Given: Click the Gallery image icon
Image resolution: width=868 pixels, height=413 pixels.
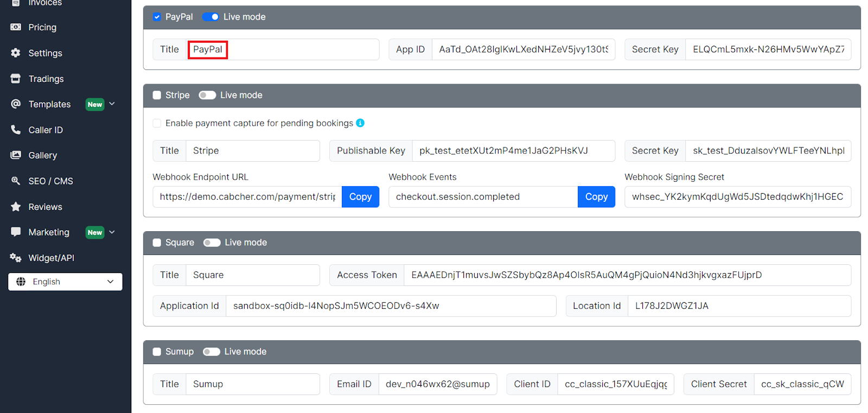Looking at the screenshot, I should click(x=16, y=155).
